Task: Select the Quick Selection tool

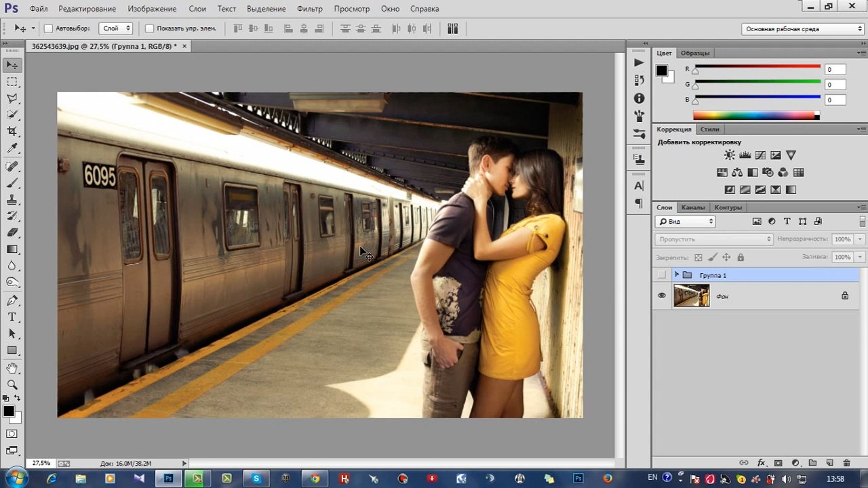Action: [x=12, y=115]
